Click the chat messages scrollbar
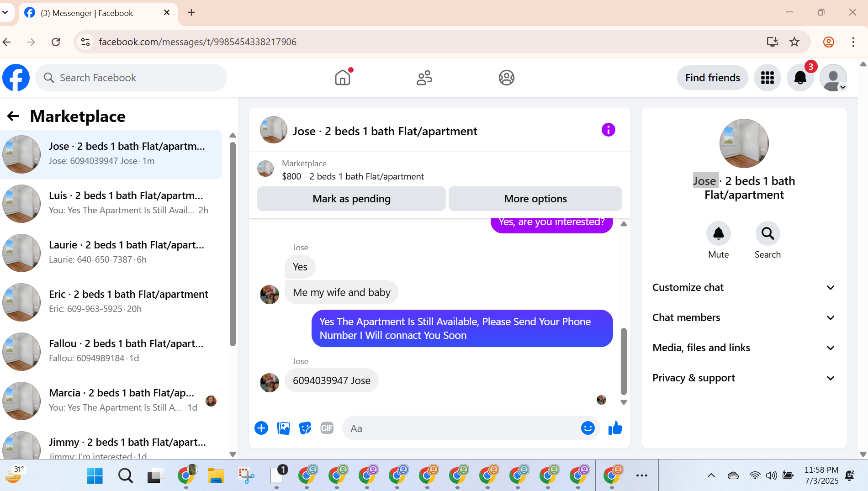The height and width of the screenshot is (491, 868). [x=624, y=361]
